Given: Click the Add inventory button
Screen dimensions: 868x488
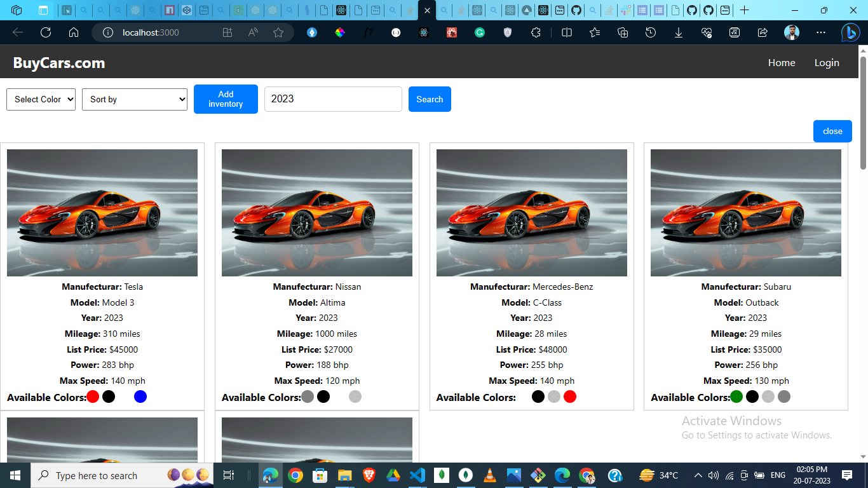Looking at the screenshot, I should coord(226,99).
